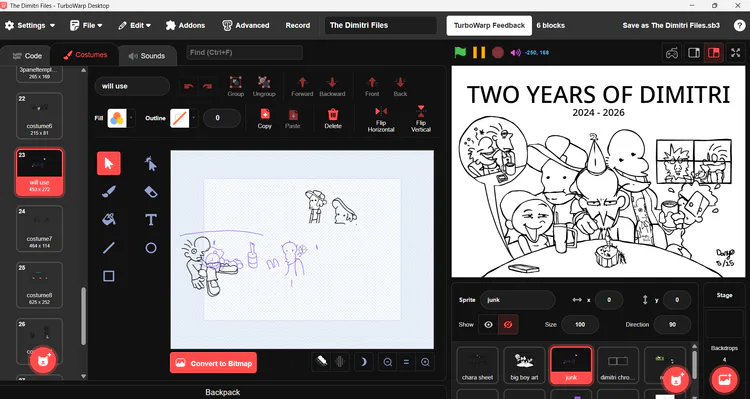Move selection Forward one layer

302,86
